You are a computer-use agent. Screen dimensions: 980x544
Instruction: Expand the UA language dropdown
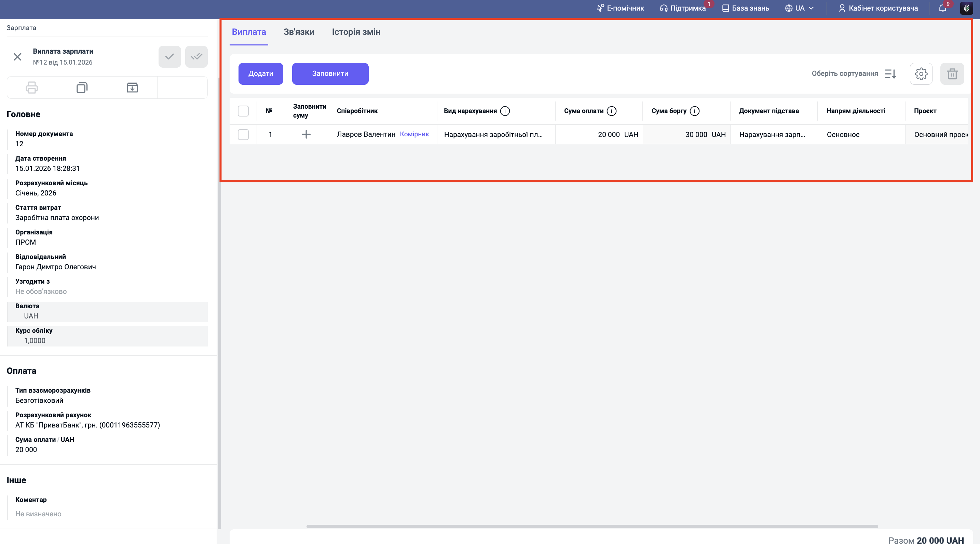point(799,8)
